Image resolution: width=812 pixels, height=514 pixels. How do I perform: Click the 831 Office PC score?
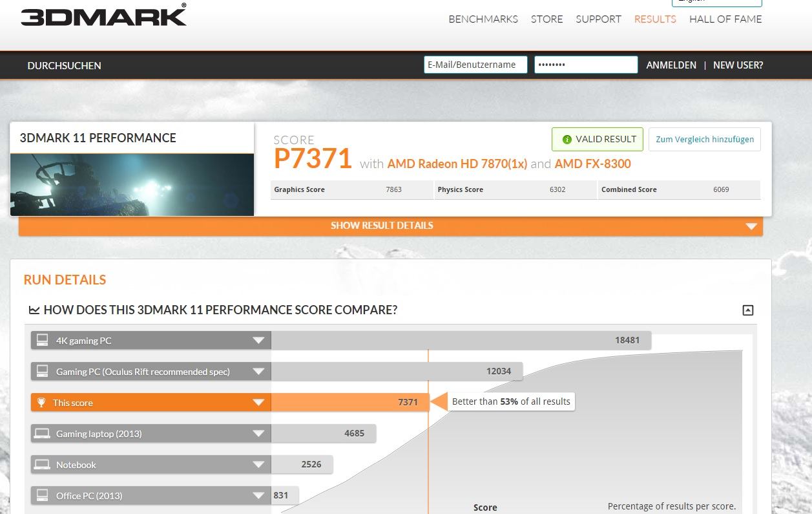click(280, 495)
